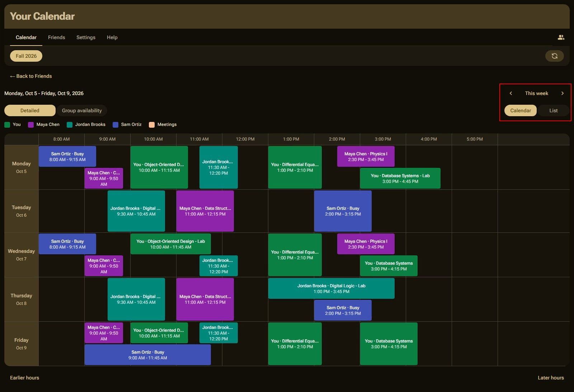Image resolution: width=574 pixels, height=392 pixels.
Task: Open Friday Database Systems 3:00 PM event
Action: tap(389, 344)
